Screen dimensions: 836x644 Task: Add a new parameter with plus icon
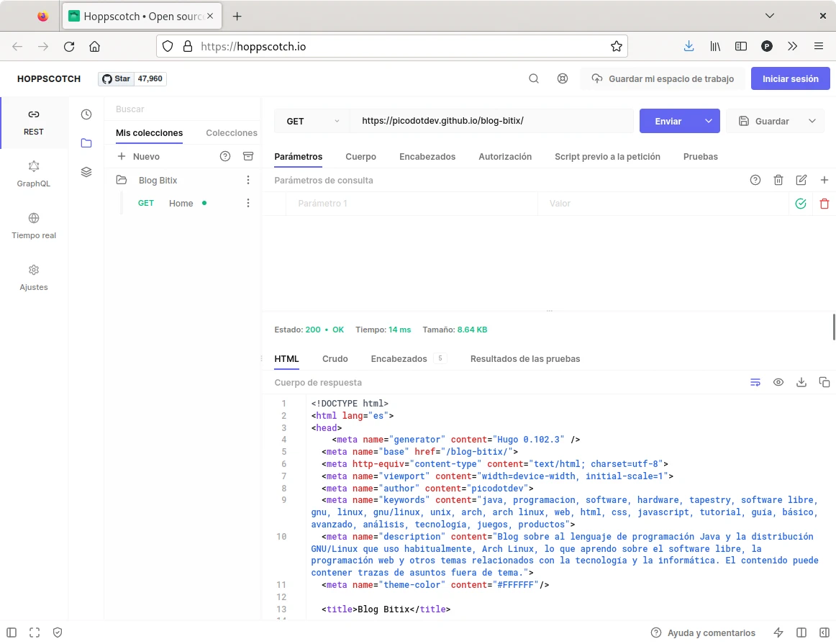pos(824,181)
